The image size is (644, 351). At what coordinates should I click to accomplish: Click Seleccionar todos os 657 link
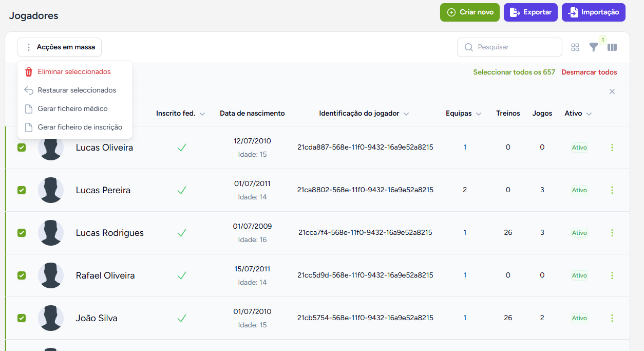coord(514,72)
